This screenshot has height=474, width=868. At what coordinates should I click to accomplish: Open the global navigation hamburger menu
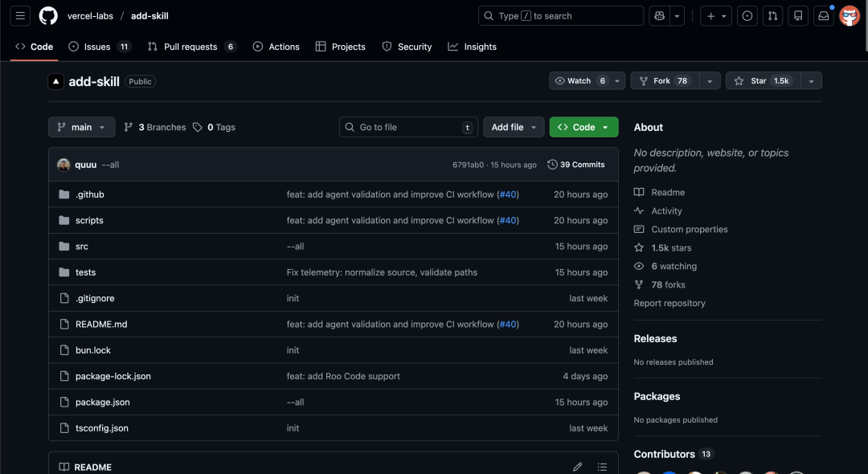(20, 15)
